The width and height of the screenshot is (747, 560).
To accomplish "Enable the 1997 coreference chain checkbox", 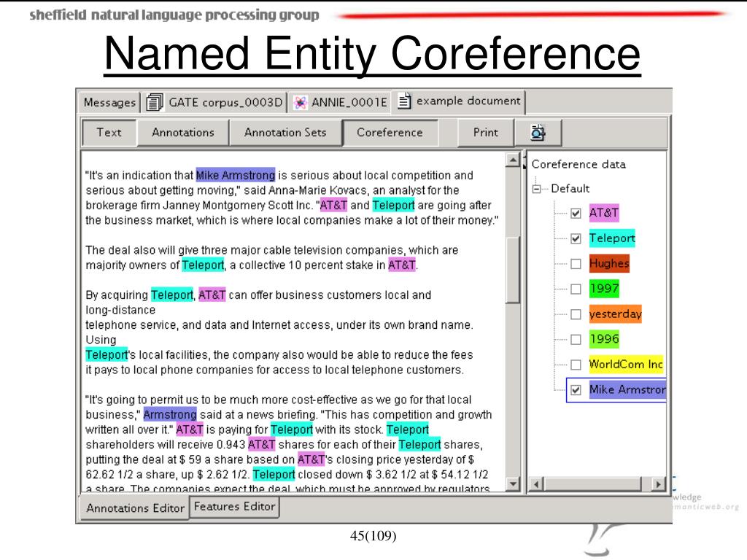I will tap(576, 289).
